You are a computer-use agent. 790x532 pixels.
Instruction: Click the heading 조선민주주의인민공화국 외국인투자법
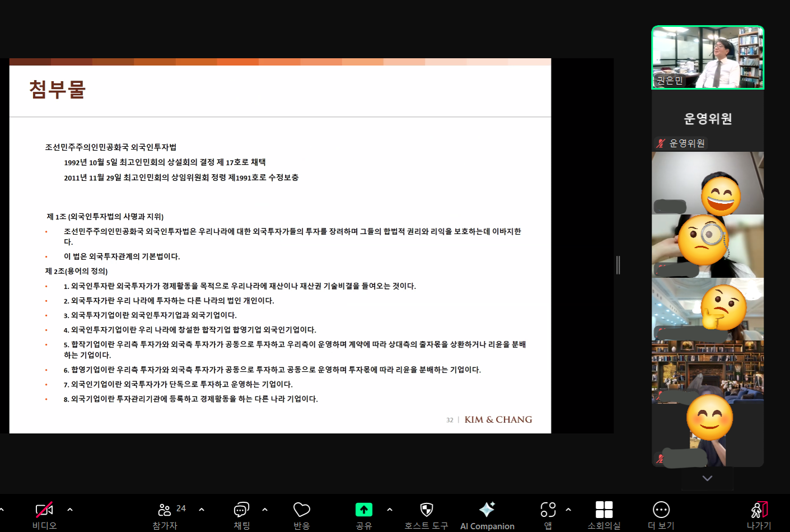coord(111,147)
